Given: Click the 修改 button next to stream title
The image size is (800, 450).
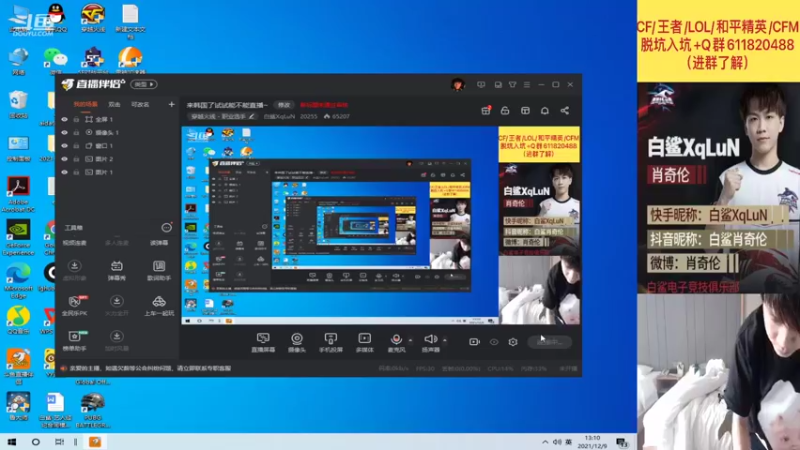Looking at the screenshot, I should click(284, 105).
